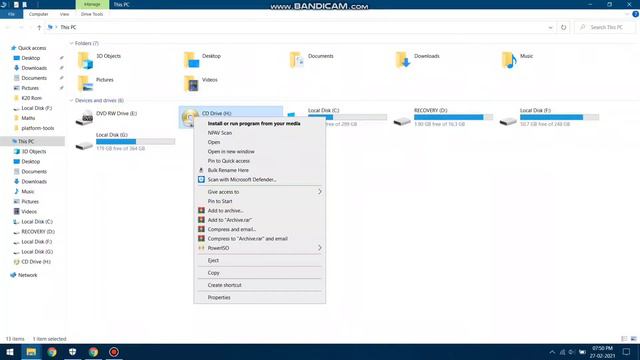
Task: Open the File ribbon tab
Action: click(11, 14)
